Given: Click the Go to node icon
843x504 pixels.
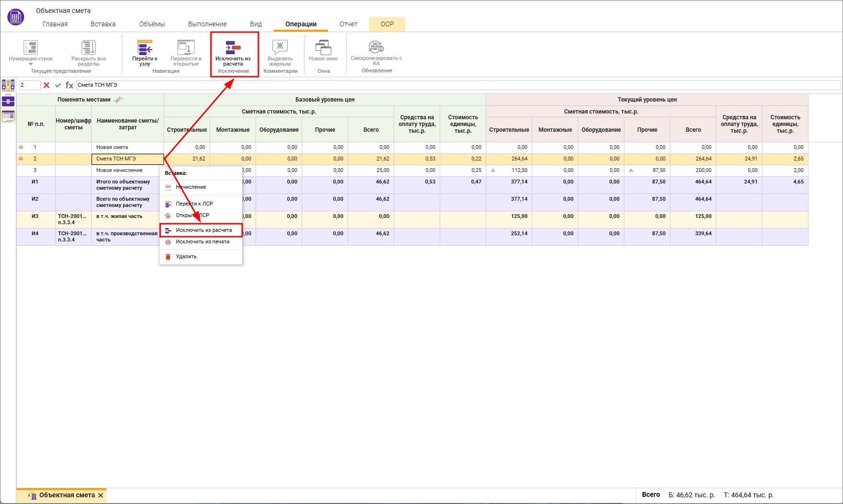Looking at the screenshot, I should pos(144,48).
